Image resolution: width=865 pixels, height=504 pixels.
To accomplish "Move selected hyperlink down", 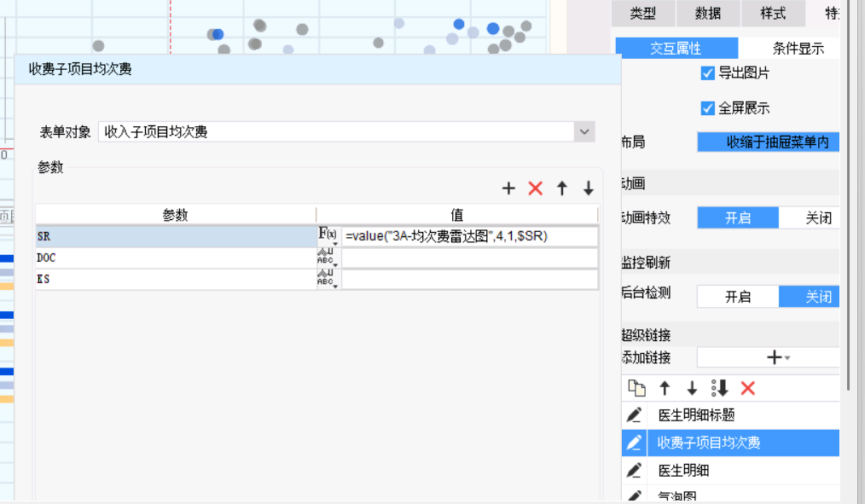I will click(692, 388).
